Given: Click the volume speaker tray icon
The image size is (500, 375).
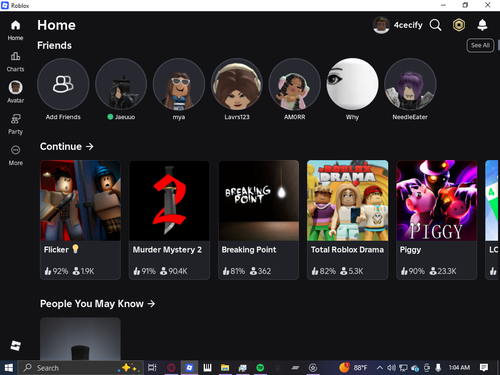Looking at the screenshot, I should click(392, 368).
